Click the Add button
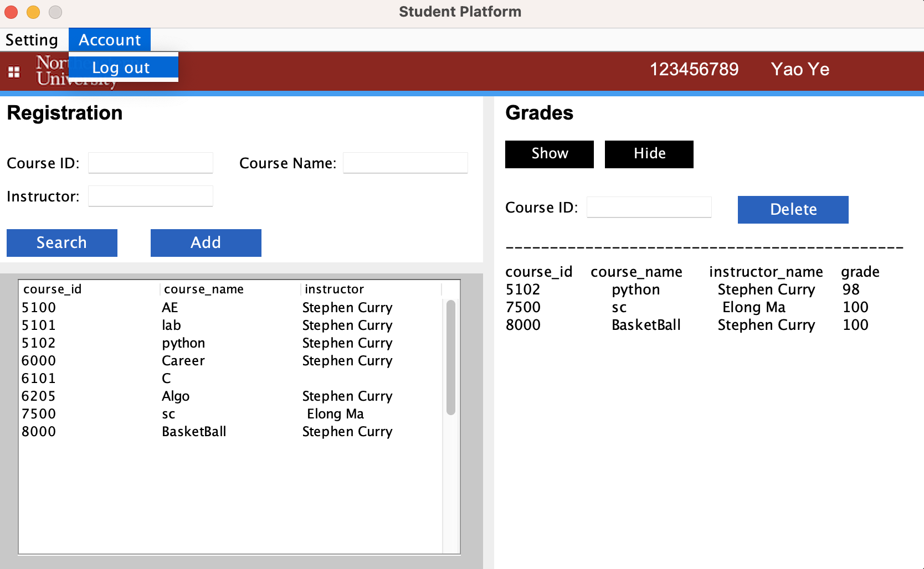This screenshot has height=569, width=924. coord(206,243)
